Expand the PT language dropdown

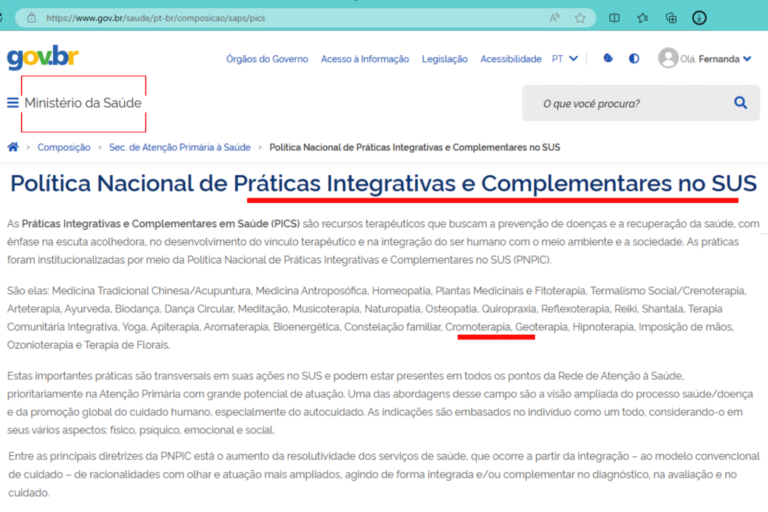[565, 59]
